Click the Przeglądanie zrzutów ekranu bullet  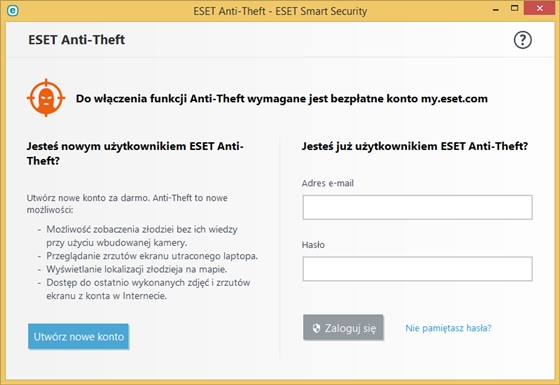[x=152, y=256]
